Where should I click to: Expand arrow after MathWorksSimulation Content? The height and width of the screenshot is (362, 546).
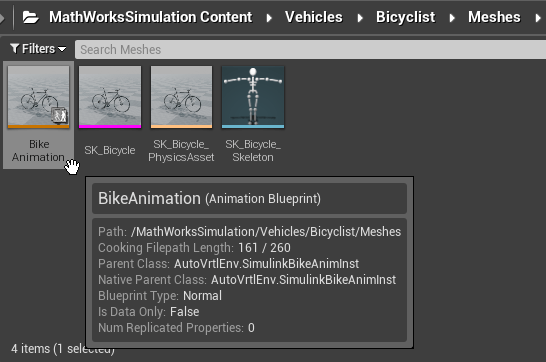tap(269, 18)
